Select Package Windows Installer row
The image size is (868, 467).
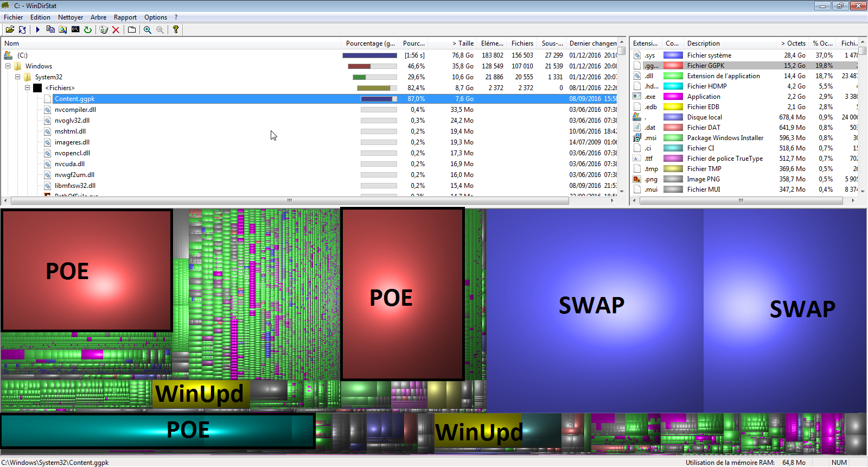point(745,138)
